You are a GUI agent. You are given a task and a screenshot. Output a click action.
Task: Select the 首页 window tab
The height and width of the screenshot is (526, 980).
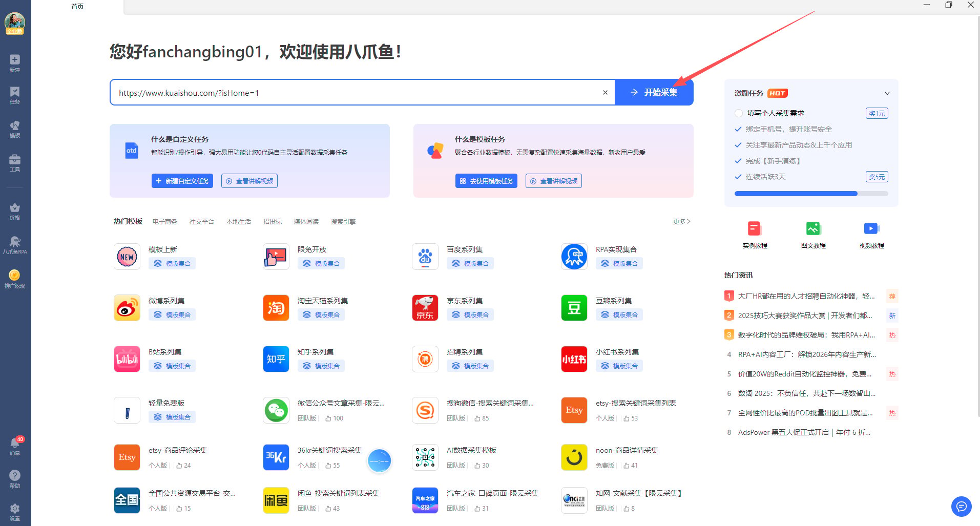[x=77, y=7]
